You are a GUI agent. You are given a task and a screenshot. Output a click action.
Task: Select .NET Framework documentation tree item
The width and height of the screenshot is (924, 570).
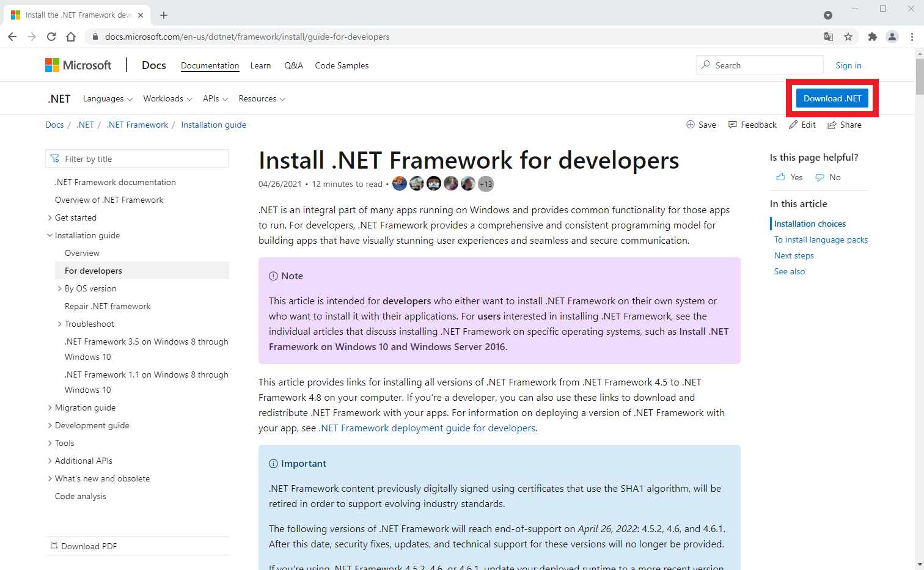pyautogui.click(x=116, y=182)
